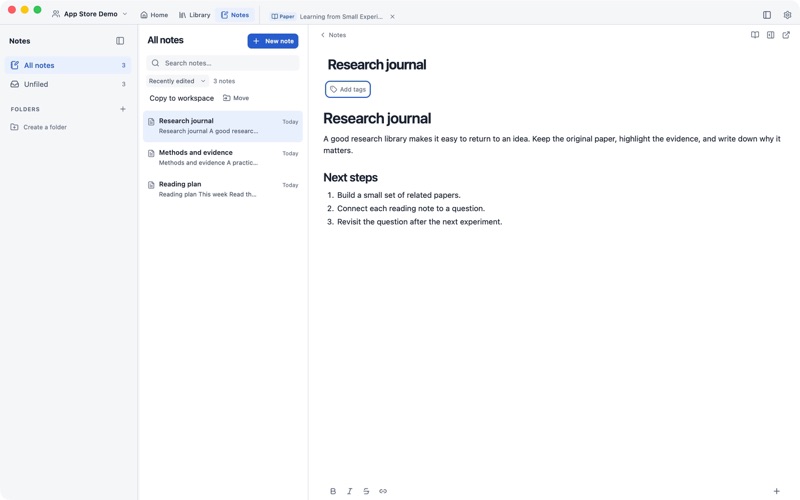Click the paragraph about a good research library
Viewport: 800px width, 500px height.
point(552,144)
